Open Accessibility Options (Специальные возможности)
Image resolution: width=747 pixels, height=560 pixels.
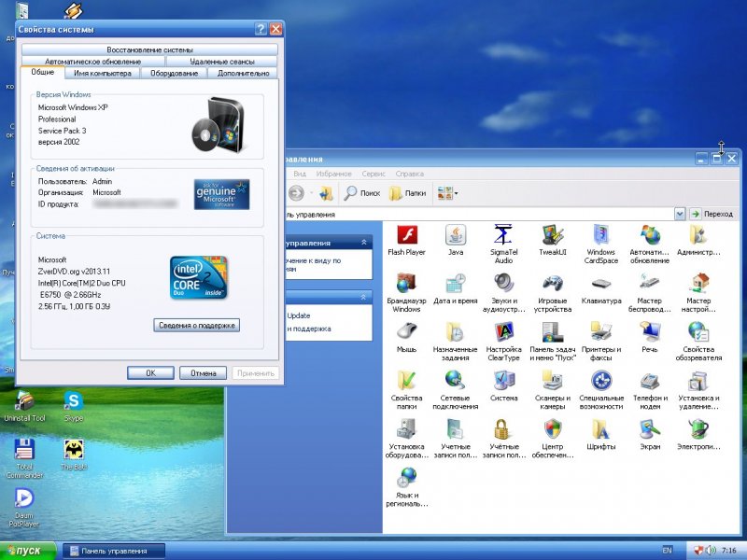[601, 389]
